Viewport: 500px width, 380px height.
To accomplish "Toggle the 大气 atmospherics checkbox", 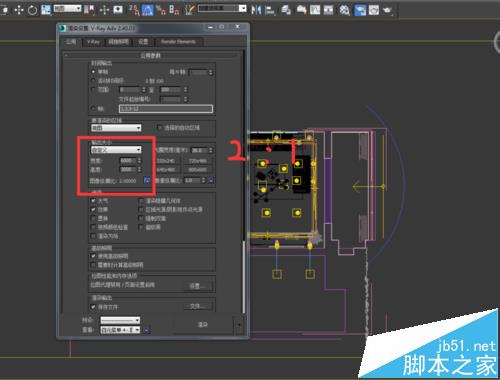I will [94, 201].
